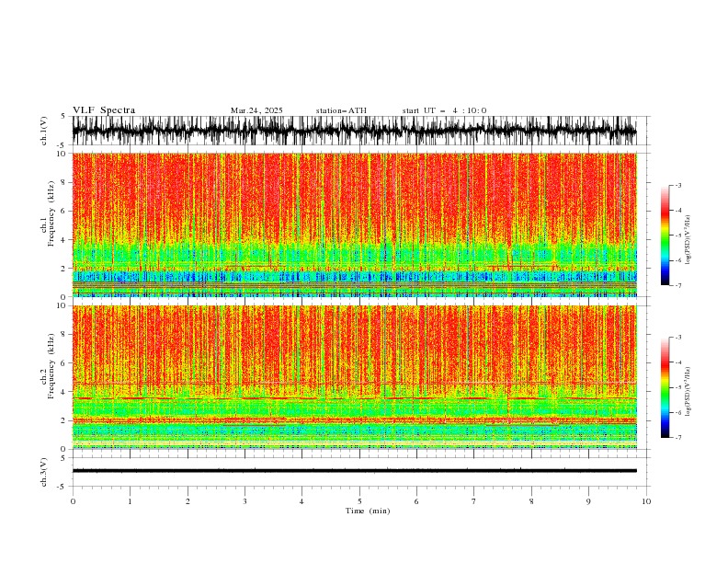Screen dimensions: 728x563
Task: Click the time axis tick label '3'
Action: 245,501
